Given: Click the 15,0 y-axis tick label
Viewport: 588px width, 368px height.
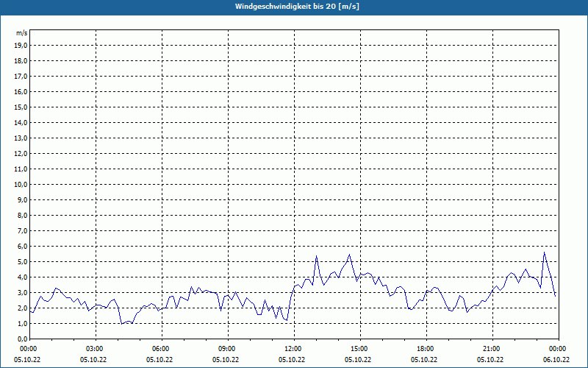Looking at the screenshot, I should point(21,107).
